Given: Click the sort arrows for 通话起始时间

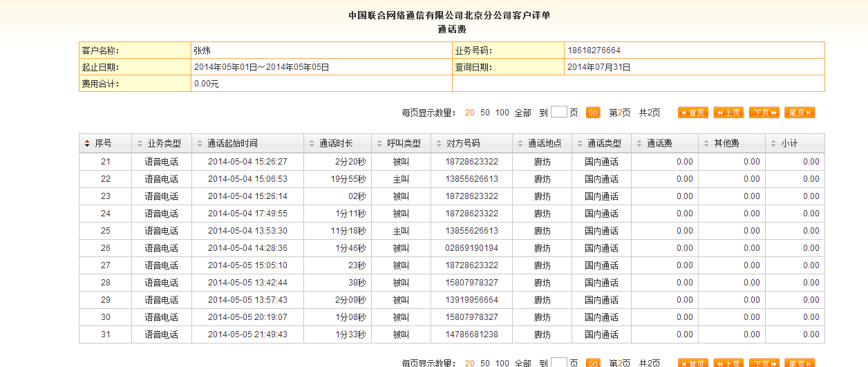Looking at the screenshot, I should pos(200,144).
